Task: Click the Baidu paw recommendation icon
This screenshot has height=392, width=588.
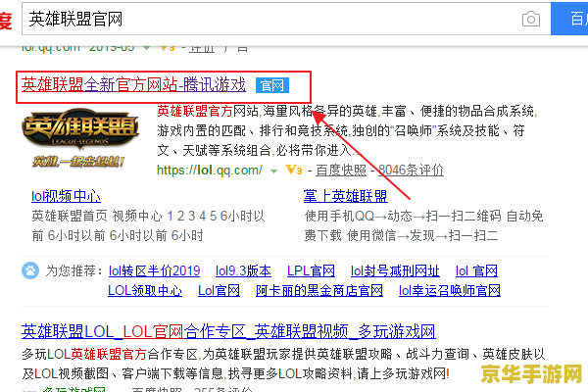Action: [30, 270]
